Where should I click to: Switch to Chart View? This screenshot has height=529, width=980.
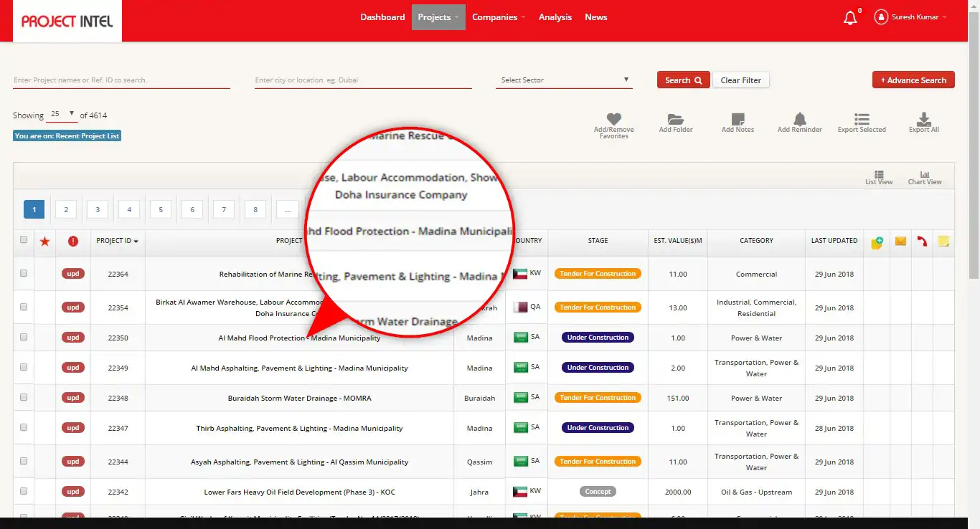(925, 178)
